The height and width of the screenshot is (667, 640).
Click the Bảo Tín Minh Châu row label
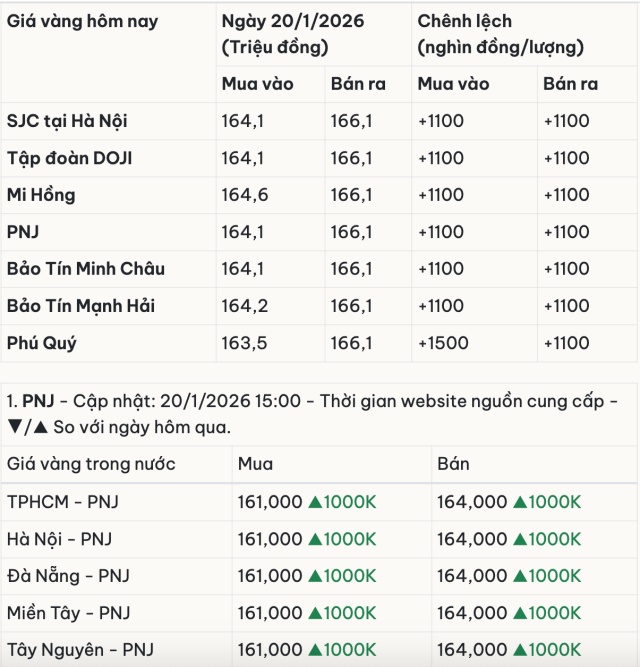pyautogui.click(x=86, y=269)
